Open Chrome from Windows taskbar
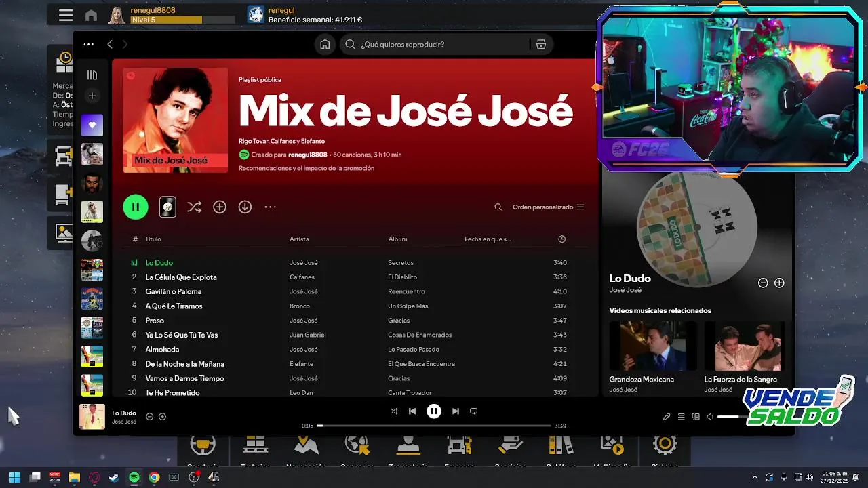 154,477
